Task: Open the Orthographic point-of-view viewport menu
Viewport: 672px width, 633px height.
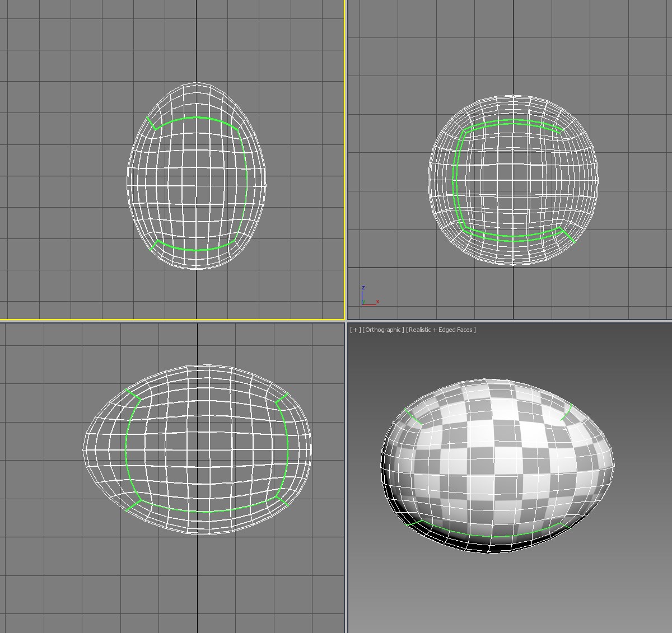Action: 384,330
